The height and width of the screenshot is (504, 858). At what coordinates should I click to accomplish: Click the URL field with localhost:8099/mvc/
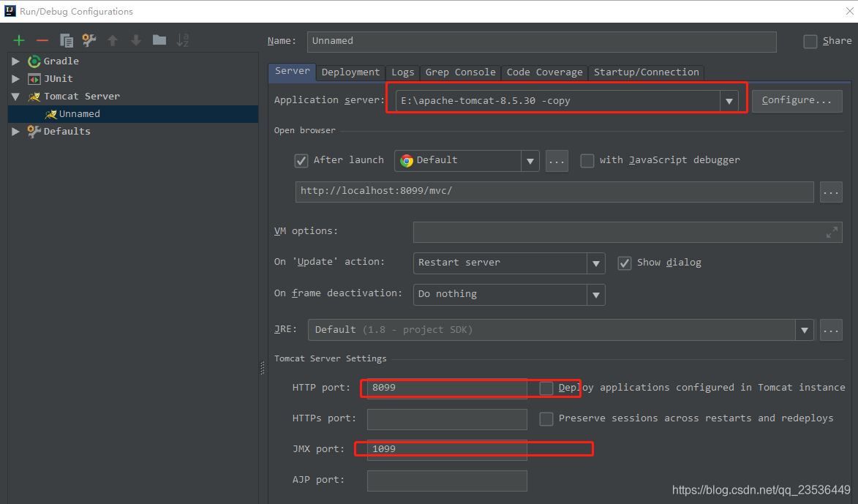tap(554, 192)
